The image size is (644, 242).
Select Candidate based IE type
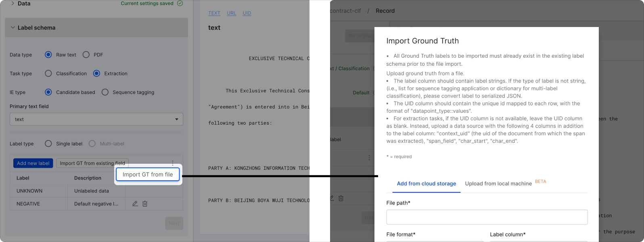pyautogui.click(x=48, y=92)
